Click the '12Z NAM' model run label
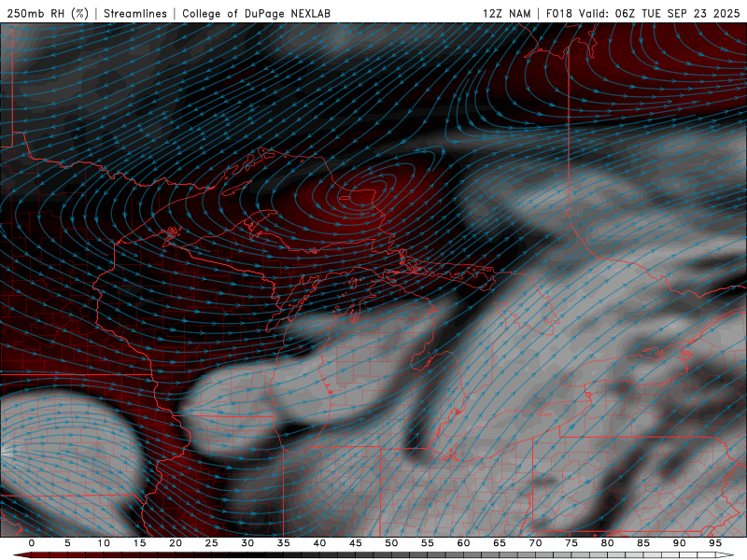The image size is (747, 560). click(506, 14)
